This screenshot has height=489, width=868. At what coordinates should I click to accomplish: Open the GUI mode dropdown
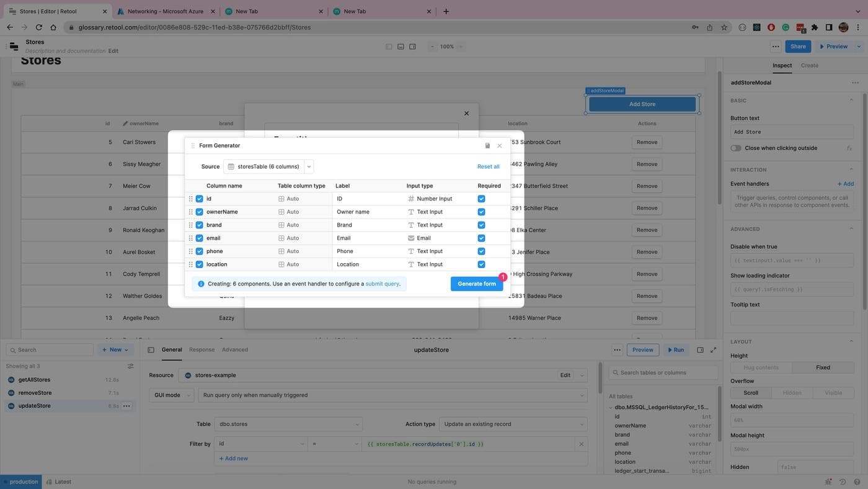[172, 395]
